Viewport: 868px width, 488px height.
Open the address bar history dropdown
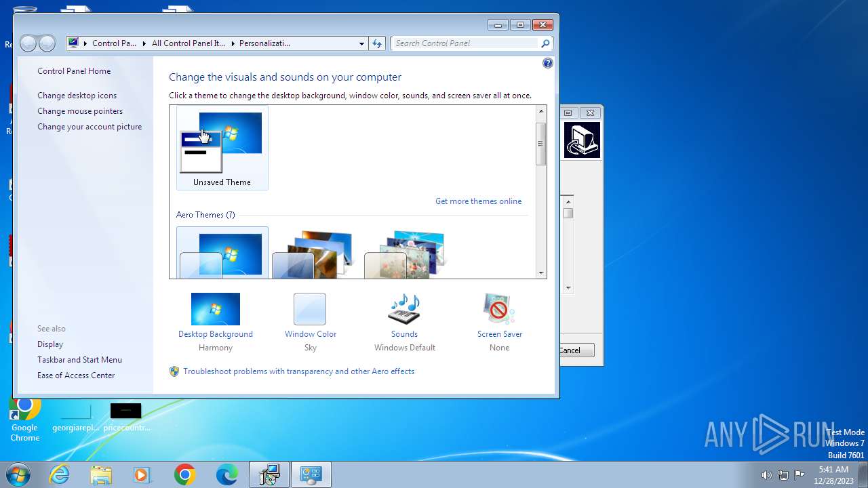[361, 43]
